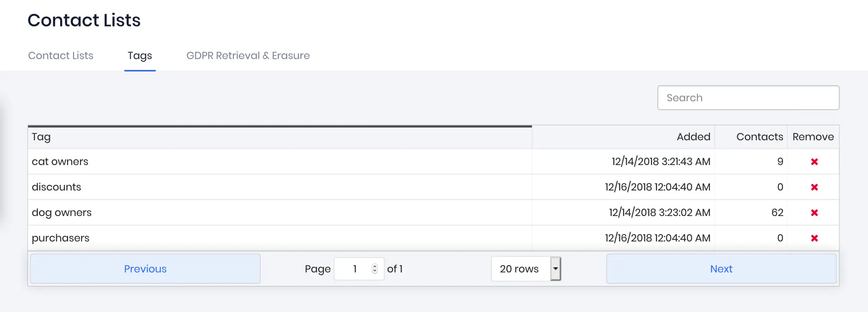The height and width of the screenshot is (312, 868).
Task: Delete the discounts tag with red X
Action: (x=814, y=187)
